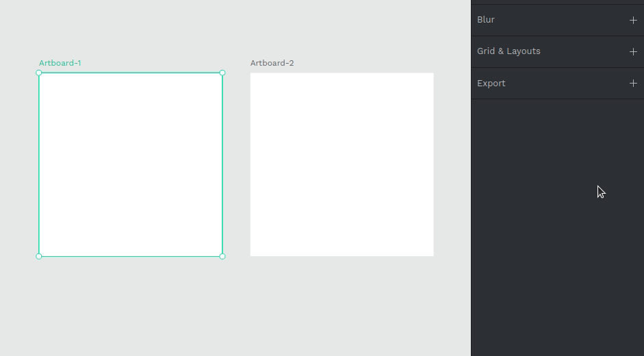Image resolution: width=644 pixels, height=356 pixels.
Task: Click the top green edge of Artboard-1
Action: point(130,73)
